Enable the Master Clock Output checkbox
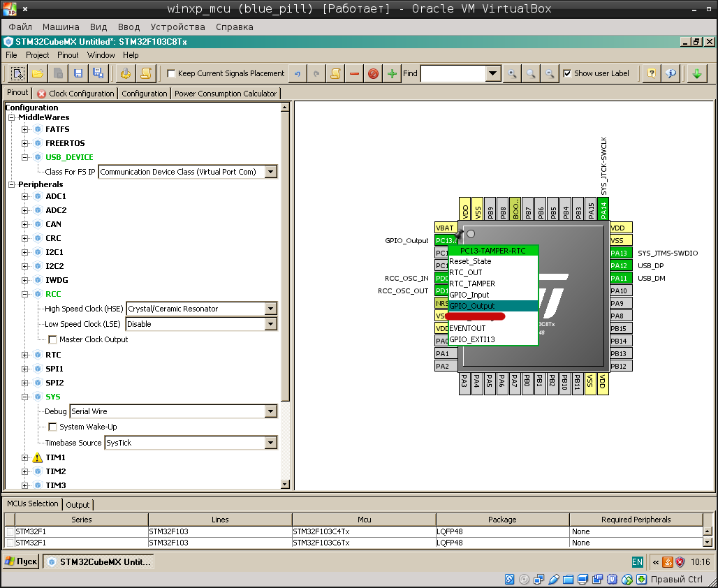Image resolution: width=718 pixels, height=588 pixels. pyautogui.click(x=52, y=339)
